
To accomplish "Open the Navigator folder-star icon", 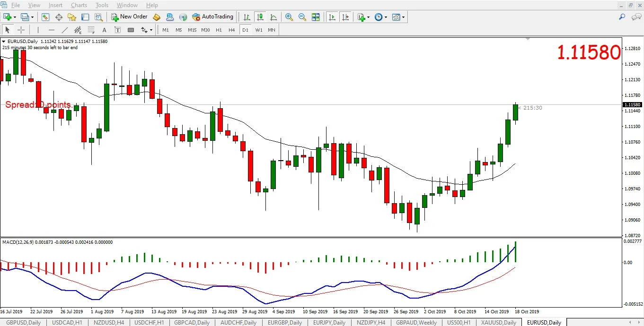I will (x=72, y=17).
